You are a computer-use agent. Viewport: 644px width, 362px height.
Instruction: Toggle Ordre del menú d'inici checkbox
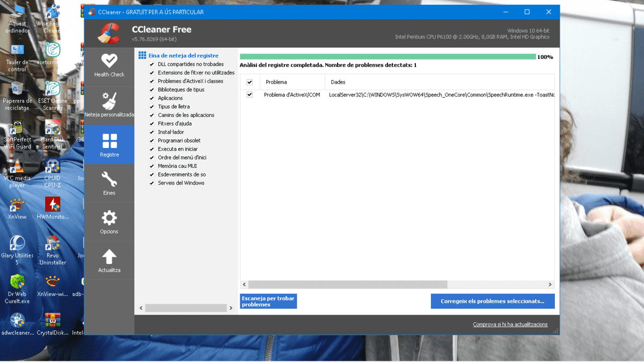click(x=152, y=158)
